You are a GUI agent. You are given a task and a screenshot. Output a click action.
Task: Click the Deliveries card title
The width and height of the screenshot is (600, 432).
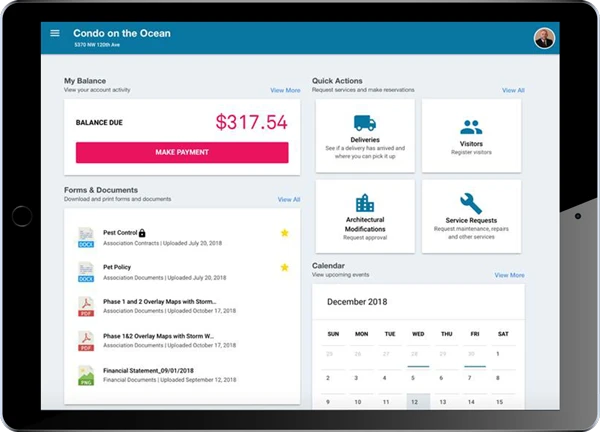(365, 140)
